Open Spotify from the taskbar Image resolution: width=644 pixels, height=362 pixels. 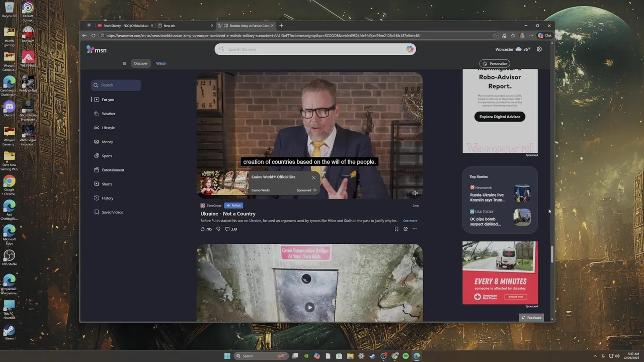(406, 356)
